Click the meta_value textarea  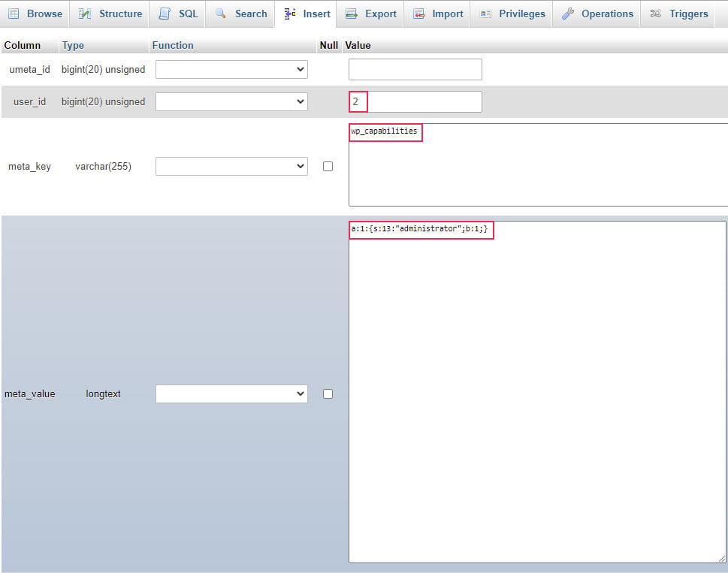pos(537,392)
